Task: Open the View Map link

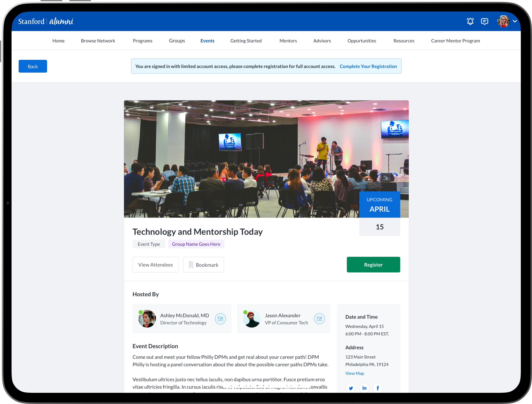Action: tap(355, 373)
